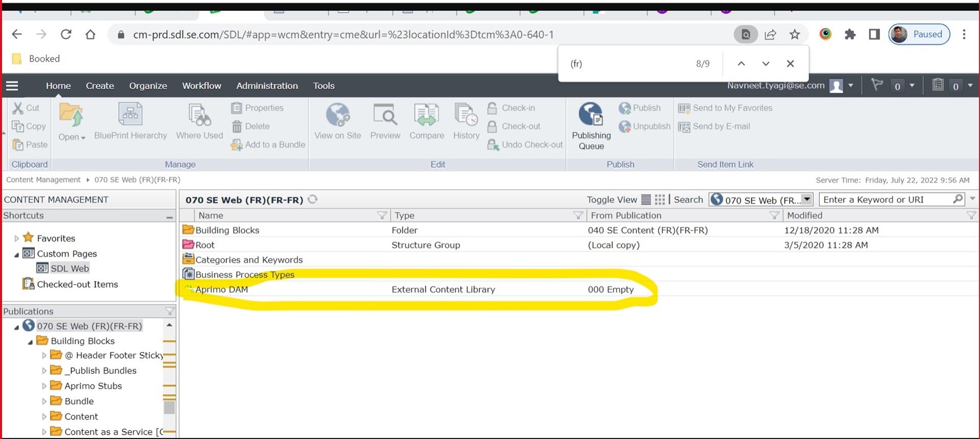Click the Cut icon in Clipboard
Viewport: 980px width, 439px height.
18,108
